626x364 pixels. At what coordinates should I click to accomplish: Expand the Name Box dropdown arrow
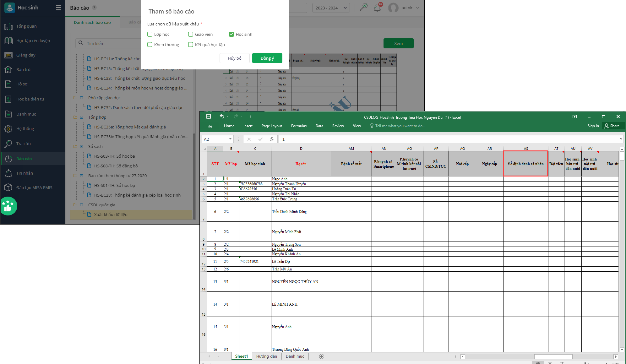(230, 139)
